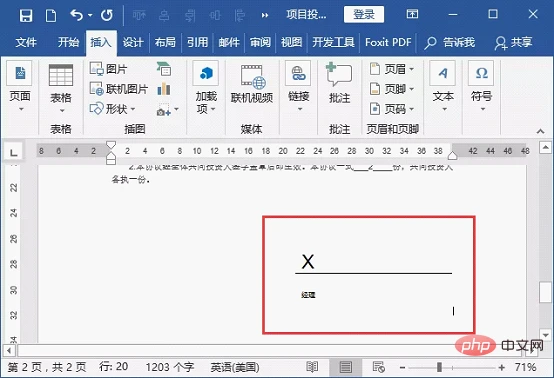Open the screenshot dropdown icon
This screenshot has width=554, height=378.
[x=167, y=110]
